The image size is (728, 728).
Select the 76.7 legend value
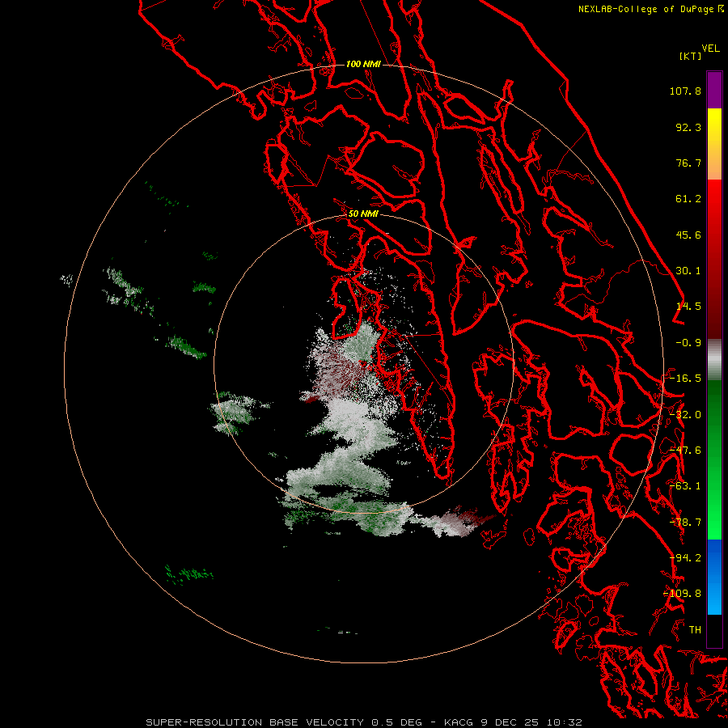pos(688,163)
